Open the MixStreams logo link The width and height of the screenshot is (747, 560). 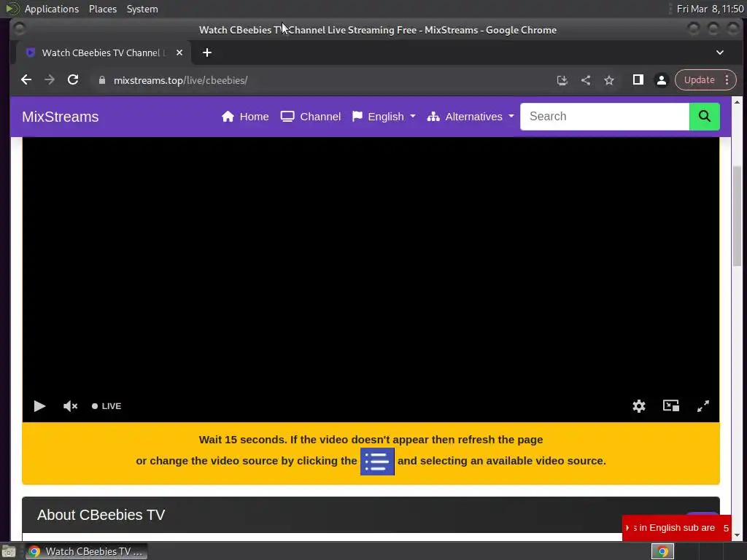61,117
